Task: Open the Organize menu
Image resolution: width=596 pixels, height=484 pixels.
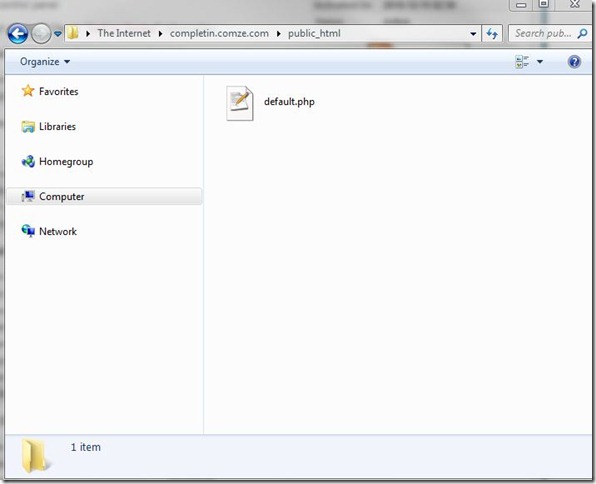Action: click(45, 62)
